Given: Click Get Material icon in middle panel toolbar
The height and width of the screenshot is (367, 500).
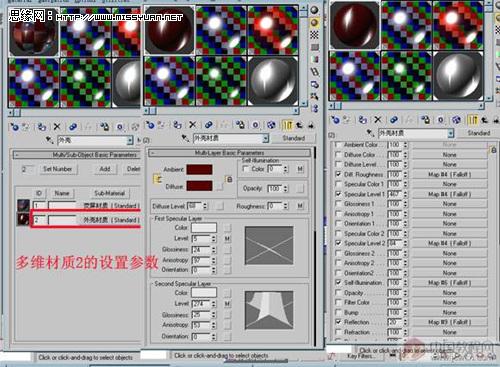Looking at the screenshot, I should click(150, 125).
